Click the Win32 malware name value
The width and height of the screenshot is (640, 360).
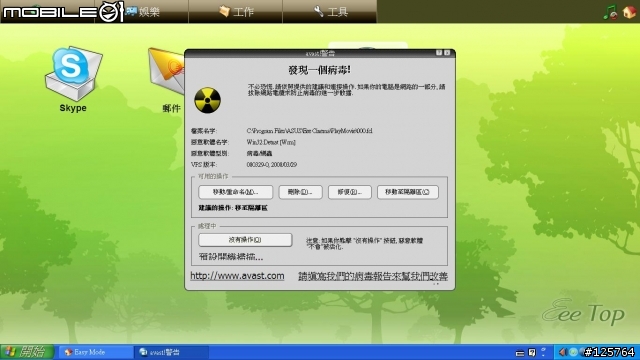[x=271, y=142]
